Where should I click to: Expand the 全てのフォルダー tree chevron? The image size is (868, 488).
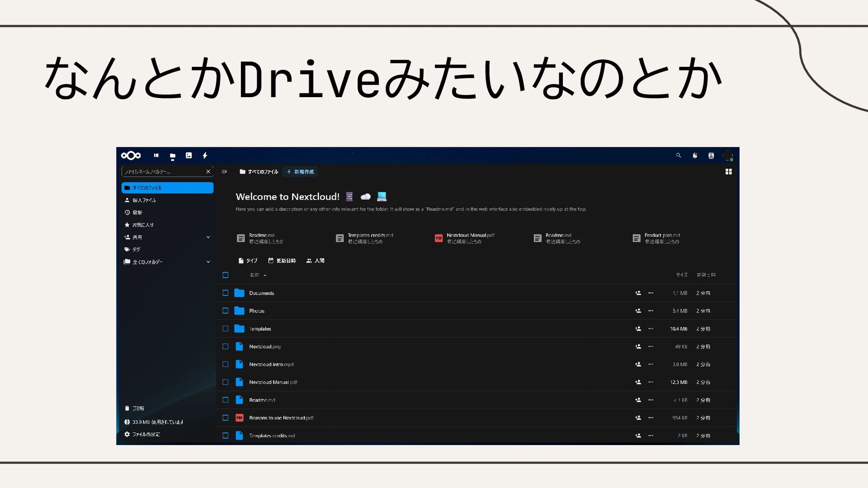point(208,262)
